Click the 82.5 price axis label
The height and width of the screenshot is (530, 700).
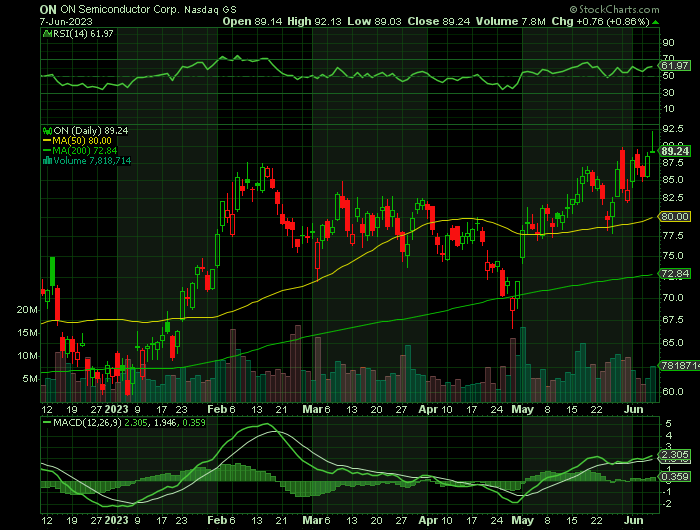[x=673, y=197]
